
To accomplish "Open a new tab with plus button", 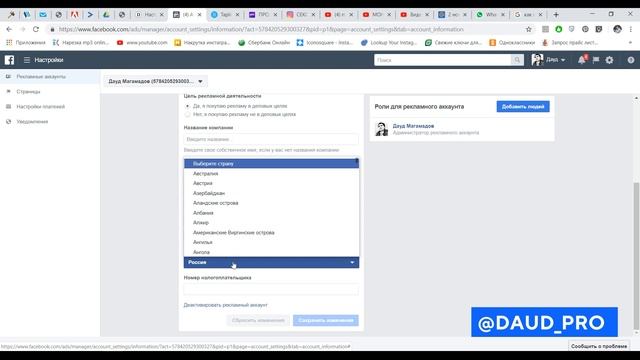I will [x=556, y=15].
